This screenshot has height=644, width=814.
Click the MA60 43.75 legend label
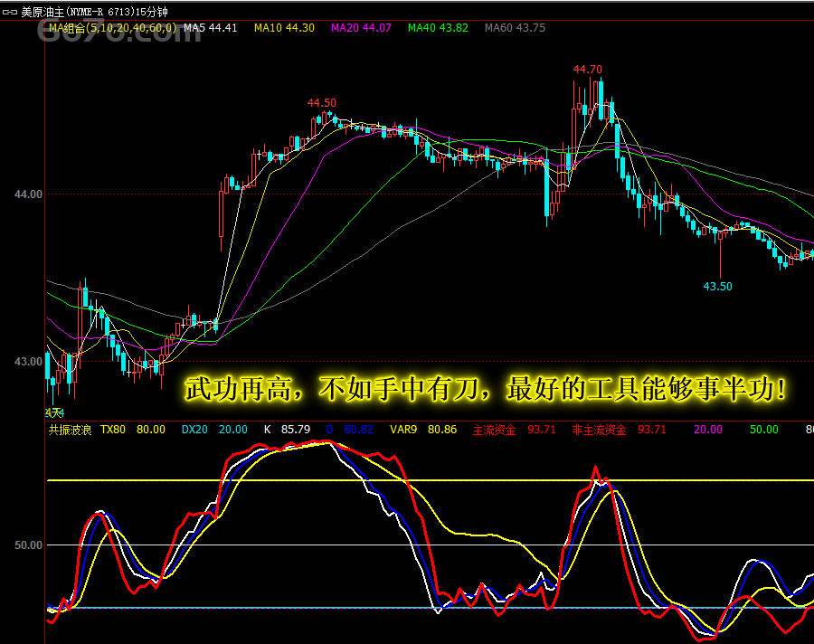click(x=515, y=28)
